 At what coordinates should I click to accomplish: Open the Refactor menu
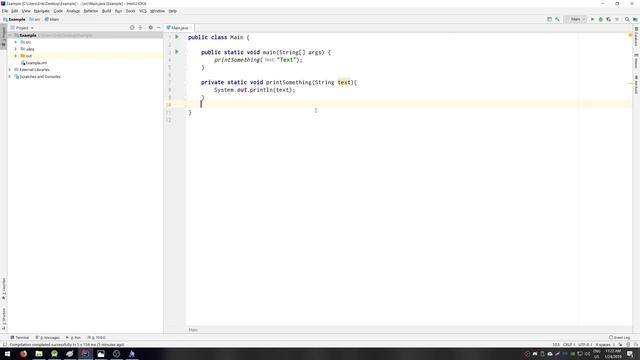pos(91,11)
